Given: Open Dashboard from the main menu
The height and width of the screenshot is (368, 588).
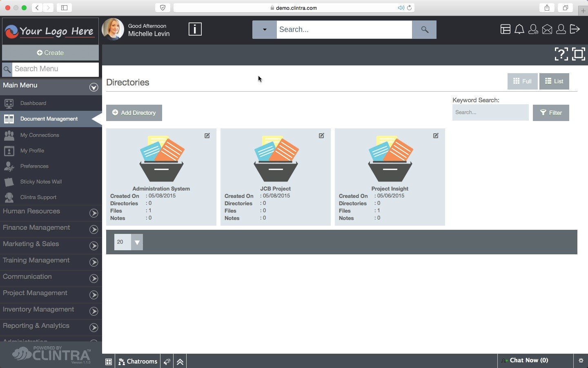Looking at the screenshot, I should click(51, 103).
